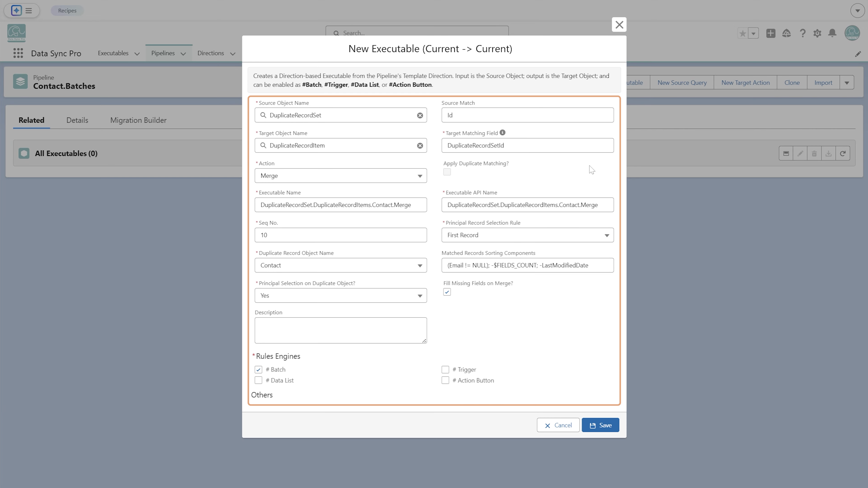Click the Data Sync Pro logo
This screenshot has height=488, width=868.
[17, 33]
